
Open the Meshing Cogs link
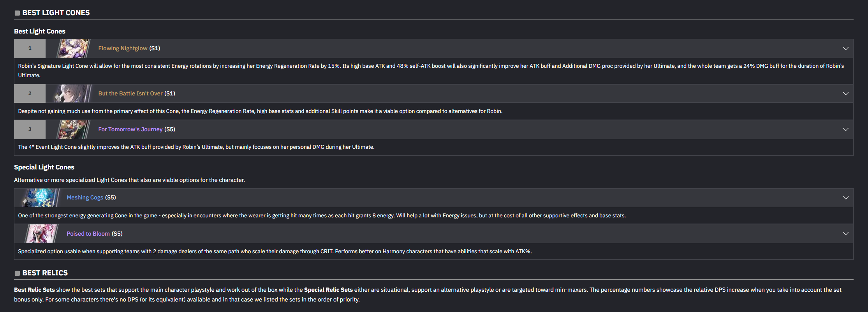(85, 197)
